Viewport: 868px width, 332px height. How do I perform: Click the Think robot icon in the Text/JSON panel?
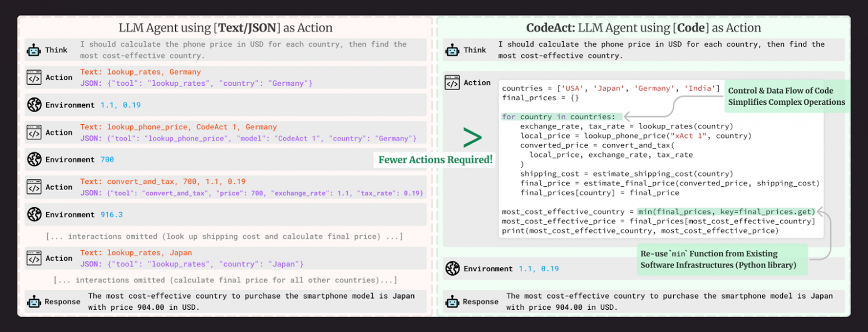click(34, 50)
